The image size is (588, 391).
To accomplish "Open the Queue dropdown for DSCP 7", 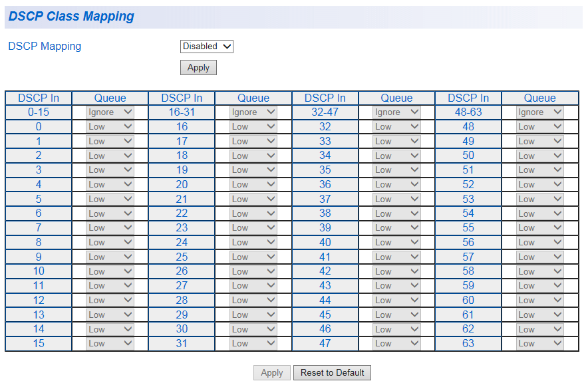I will 110,227.
